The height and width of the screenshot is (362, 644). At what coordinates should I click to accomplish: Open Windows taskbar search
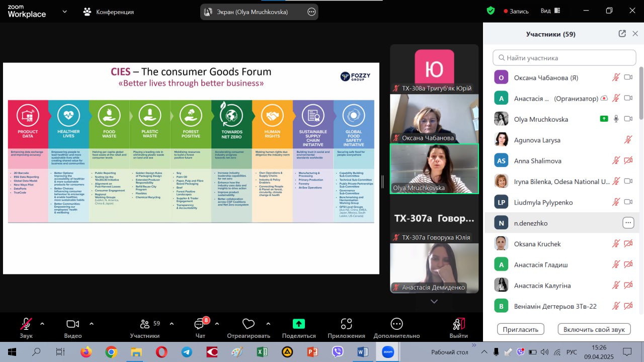tap(36, 352)
